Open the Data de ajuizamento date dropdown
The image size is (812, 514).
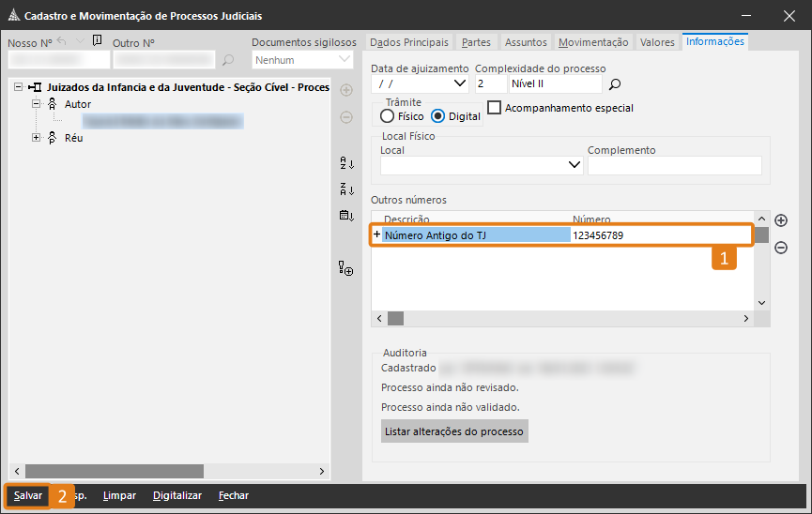(460, 84)
